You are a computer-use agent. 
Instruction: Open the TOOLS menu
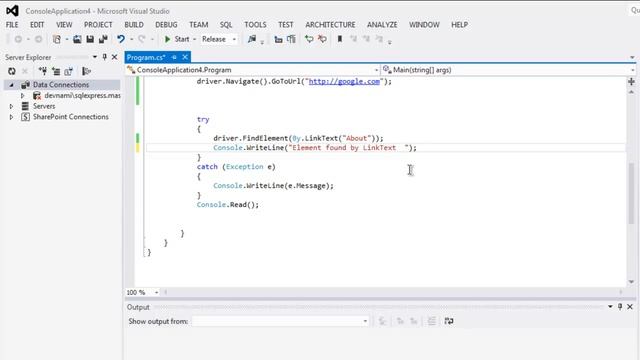coord(255,25)
